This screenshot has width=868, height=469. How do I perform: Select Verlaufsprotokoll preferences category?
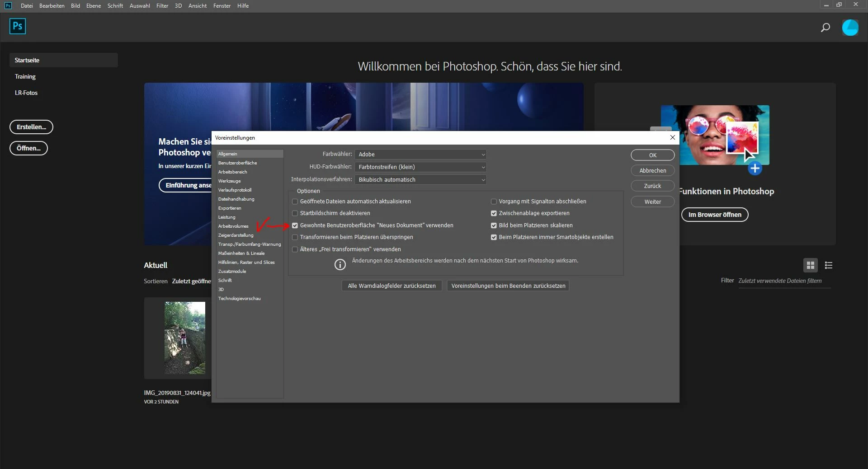[250, 190]
